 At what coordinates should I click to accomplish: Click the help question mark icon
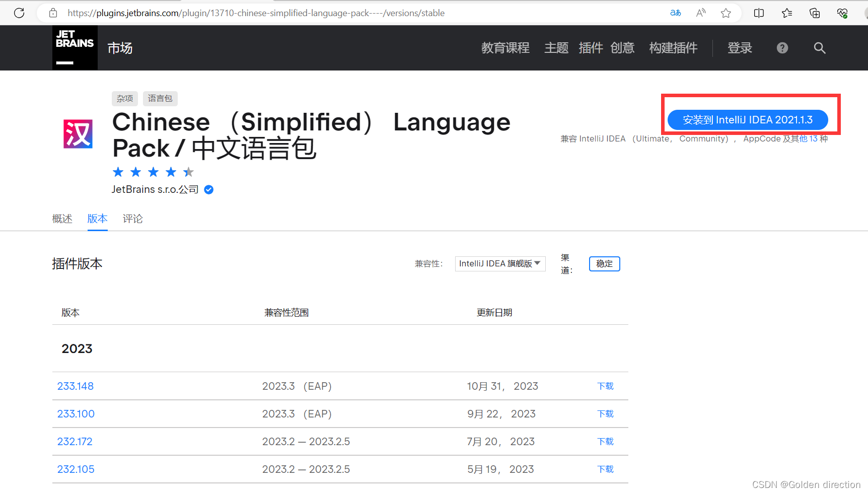[782, 48]
